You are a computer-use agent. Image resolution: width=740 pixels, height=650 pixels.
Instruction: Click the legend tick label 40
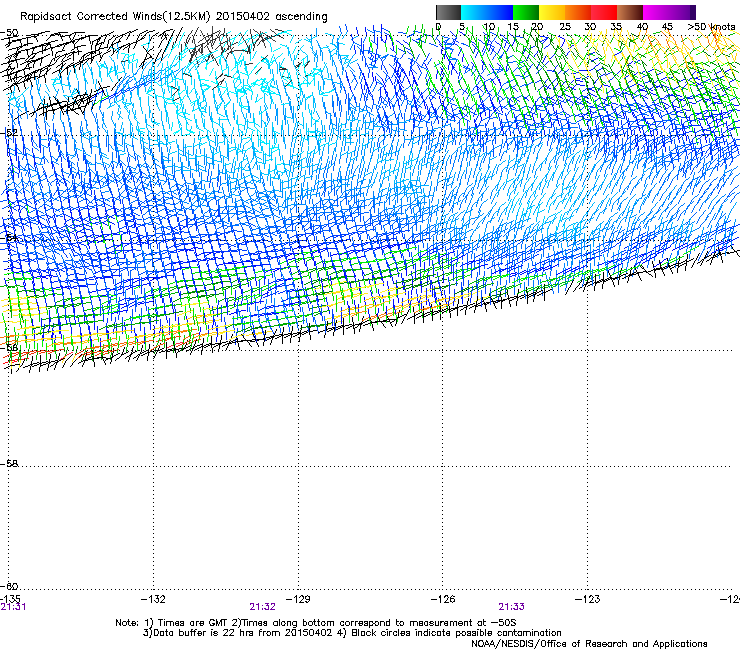pos(642,27)
